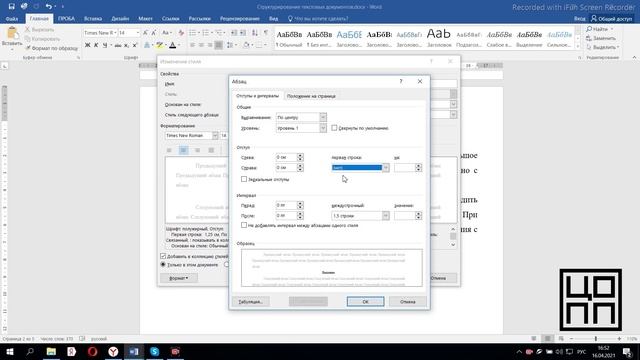Open the Ссылки ribbon tab
The width and height of the screenshot is (640, 360).
click(x=170, y=19)
